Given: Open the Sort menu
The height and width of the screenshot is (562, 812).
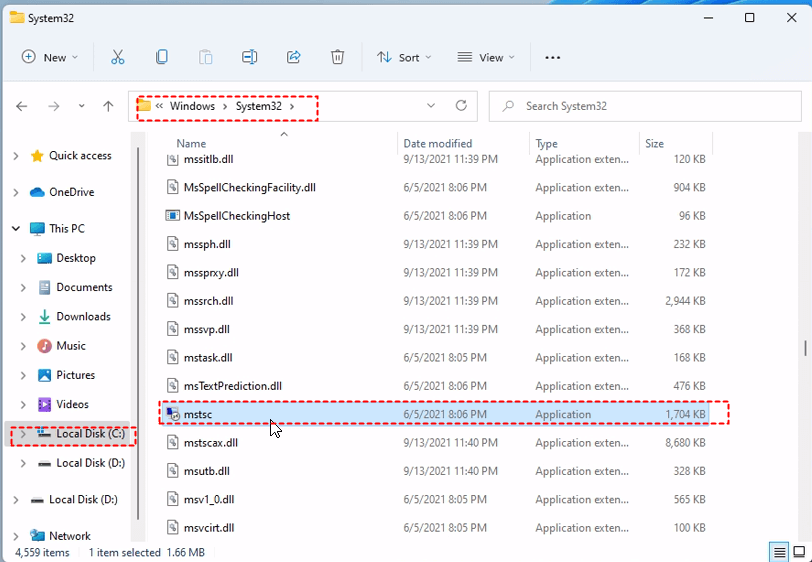Looking at the screenshot, I should click(404, 57).
